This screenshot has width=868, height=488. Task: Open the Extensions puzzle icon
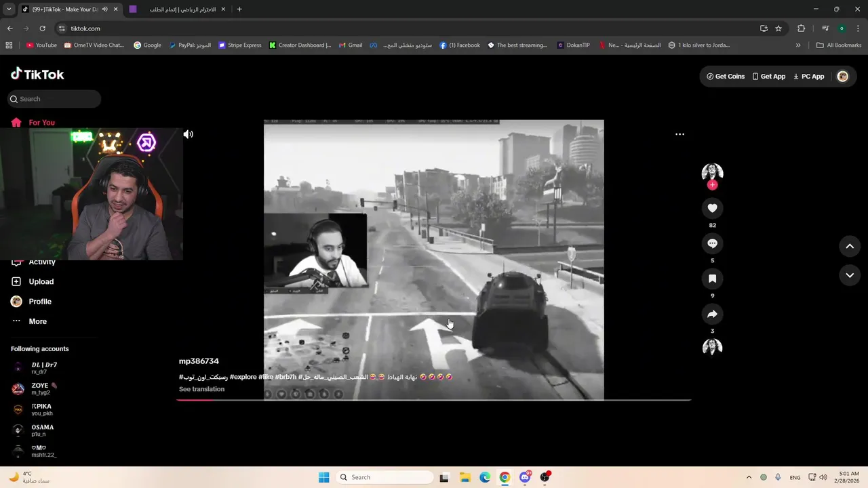[802, 28]
